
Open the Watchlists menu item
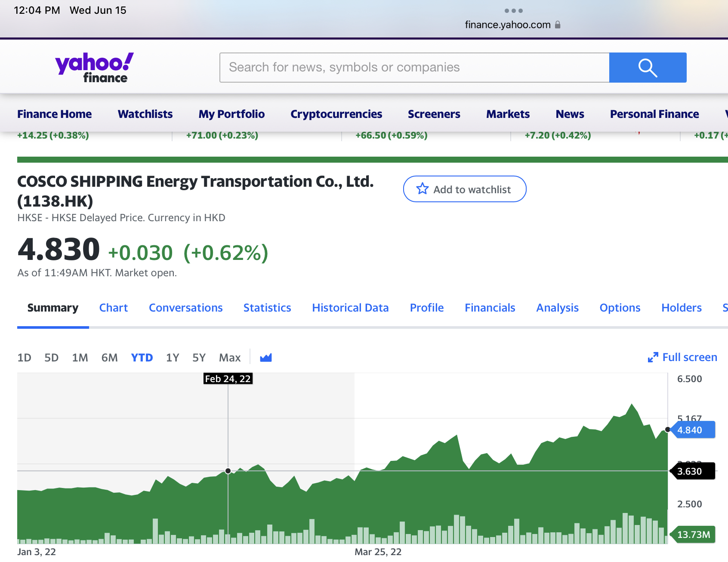[x=145, y=114]
